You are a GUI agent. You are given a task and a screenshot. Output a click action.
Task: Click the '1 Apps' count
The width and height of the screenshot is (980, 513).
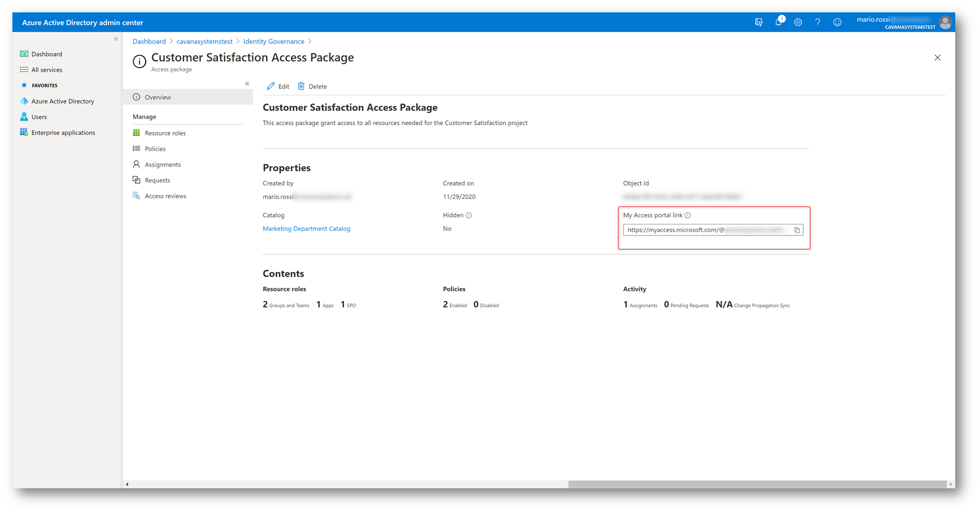[x=325, y=305]
